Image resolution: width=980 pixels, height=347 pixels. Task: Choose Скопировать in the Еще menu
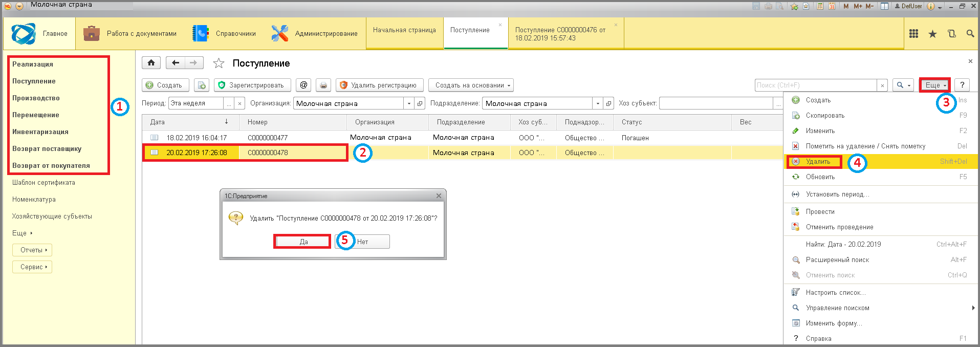[x=881, y=115]
